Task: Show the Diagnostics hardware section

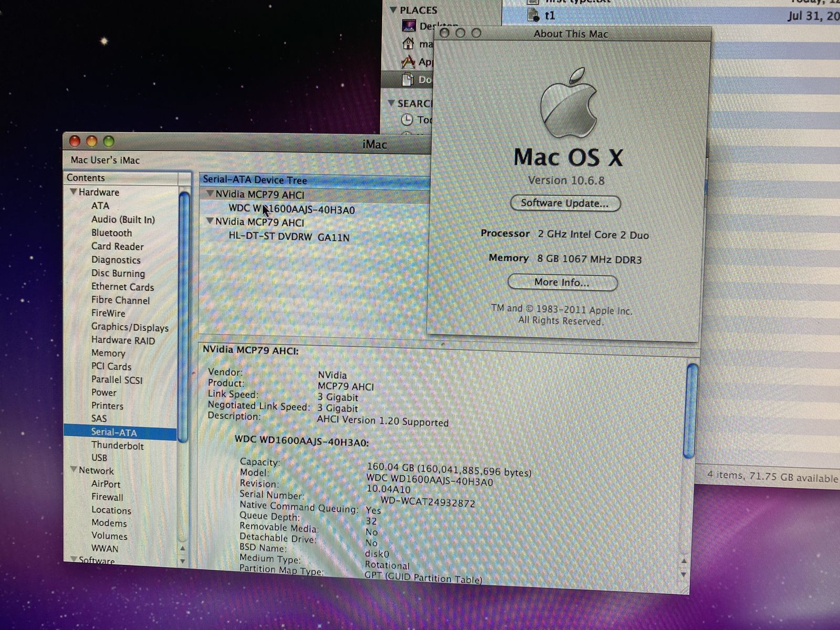Action: point(115,260)
